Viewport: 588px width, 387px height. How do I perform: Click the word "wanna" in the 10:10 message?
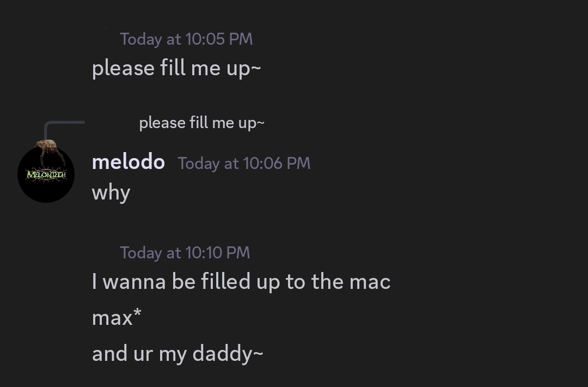tap(134, 282)
